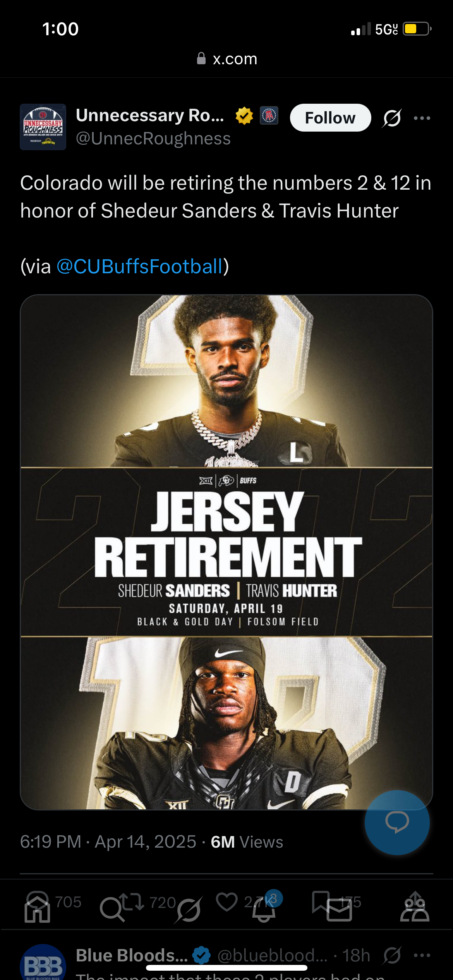Tap the Grok icon on Blue Bloods reply

tap(392, 955)
